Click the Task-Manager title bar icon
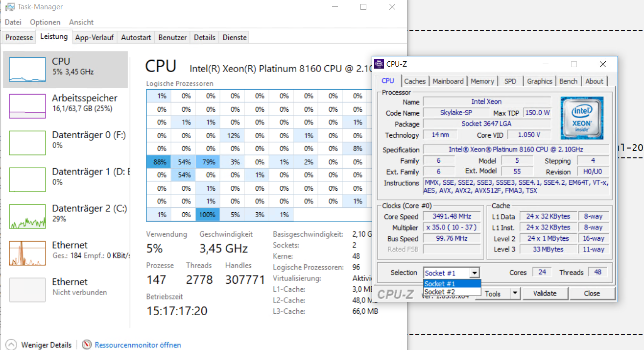This screenshot has width=644, height=350. click(10, 7)
